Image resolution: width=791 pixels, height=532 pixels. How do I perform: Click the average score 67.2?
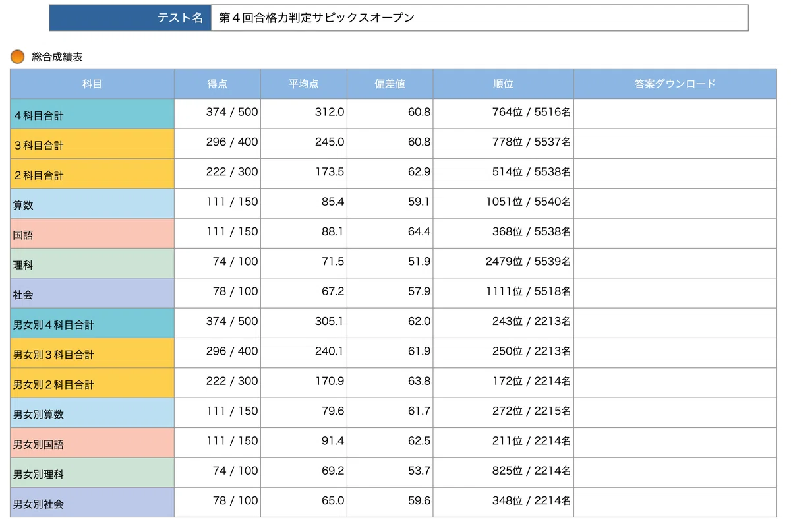point(333,291)
